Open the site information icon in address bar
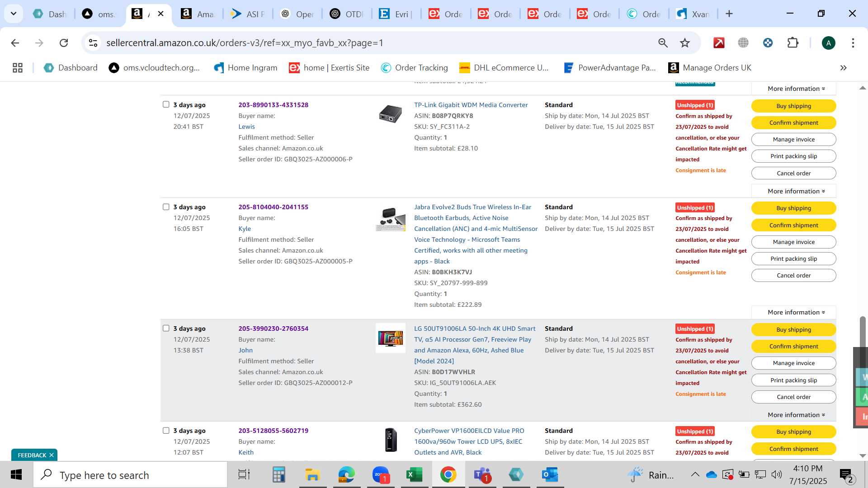The width and height of the screenshot is (868, 488). tap(93, 43)
